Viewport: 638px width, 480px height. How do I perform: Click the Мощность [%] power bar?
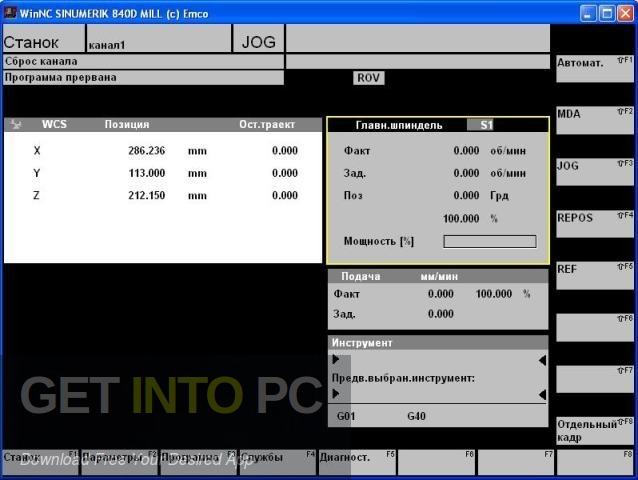(489, 241)
